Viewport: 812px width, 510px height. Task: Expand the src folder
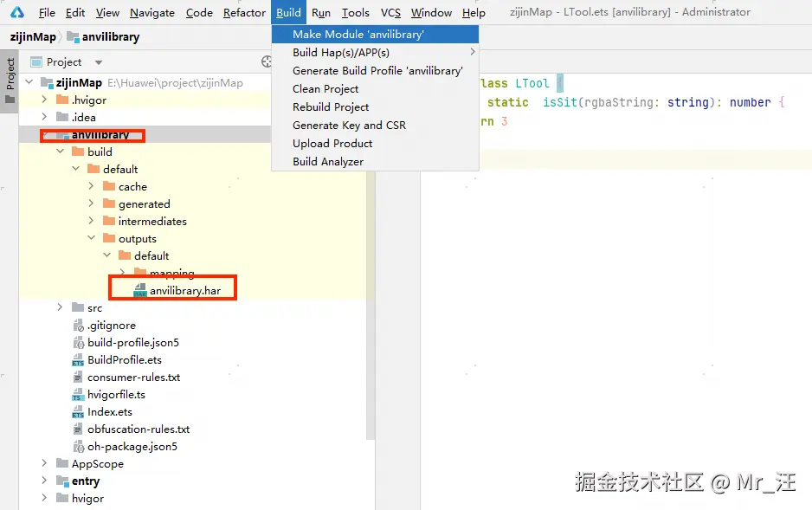pos(60,307)
